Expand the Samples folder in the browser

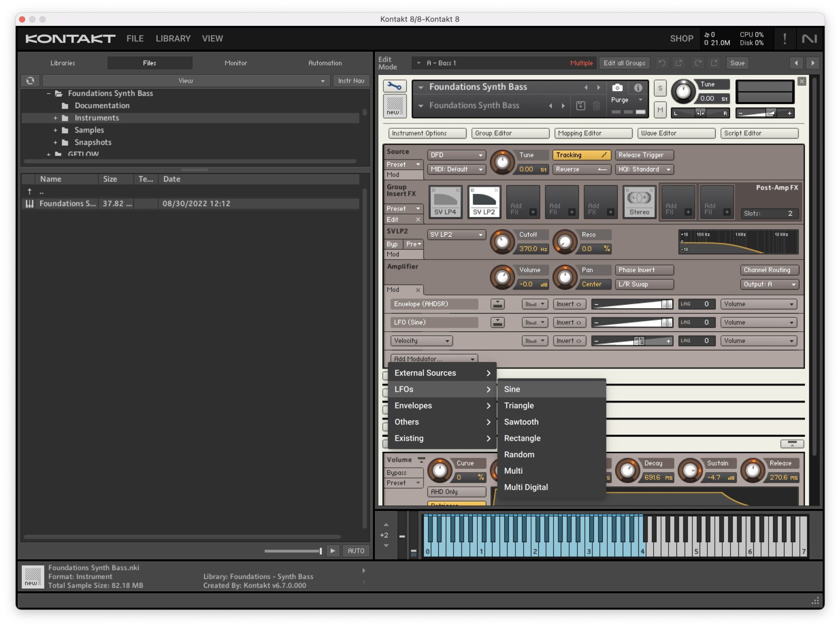tap(55, 130)
